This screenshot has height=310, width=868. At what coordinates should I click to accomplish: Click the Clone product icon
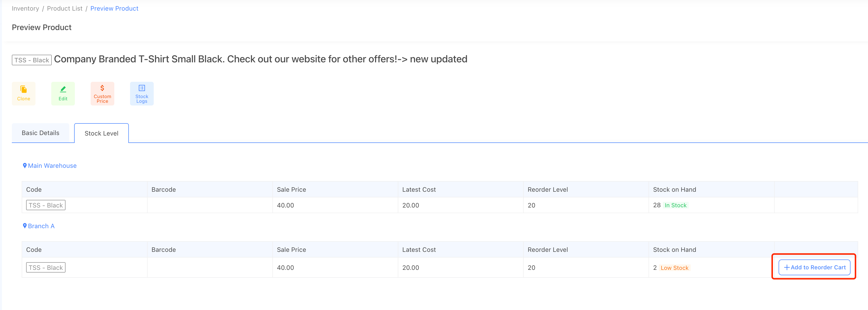tap(23, 89)
